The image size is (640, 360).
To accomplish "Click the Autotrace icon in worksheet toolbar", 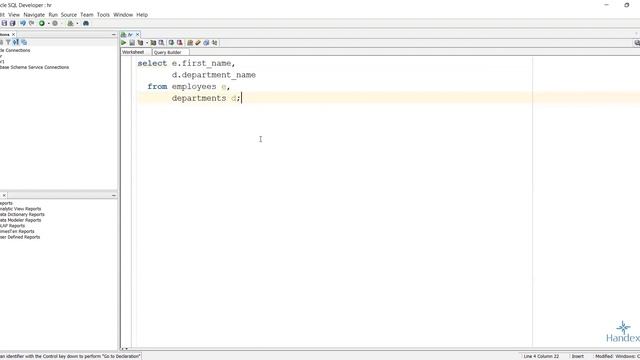I will tap(153, 42).
